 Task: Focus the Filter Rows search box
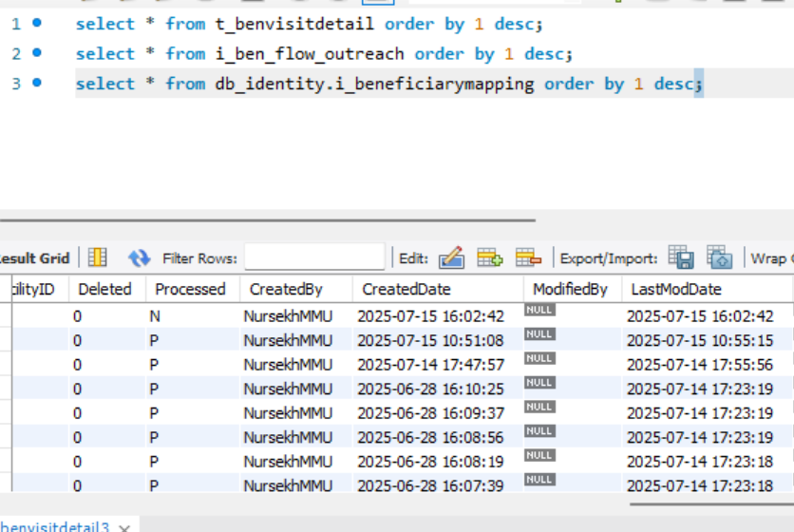tap(314, 256)
